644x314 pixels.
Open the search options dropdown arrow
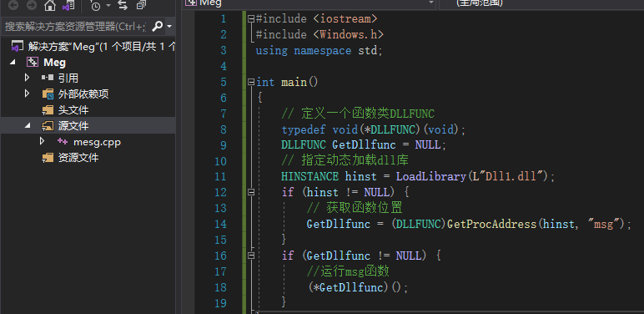[x=169, y=27]
